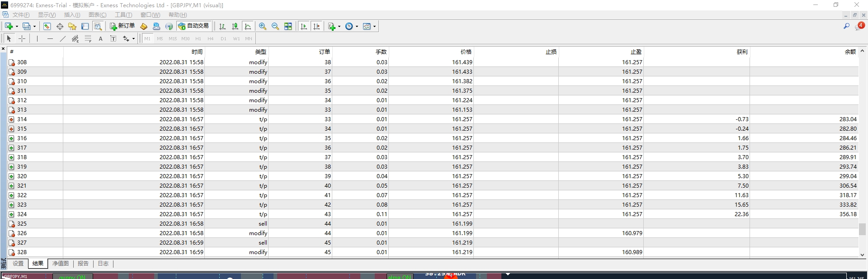868x279 pixels.
Task: Switch to the 报告 tab
Action: (x=83, y=264)
